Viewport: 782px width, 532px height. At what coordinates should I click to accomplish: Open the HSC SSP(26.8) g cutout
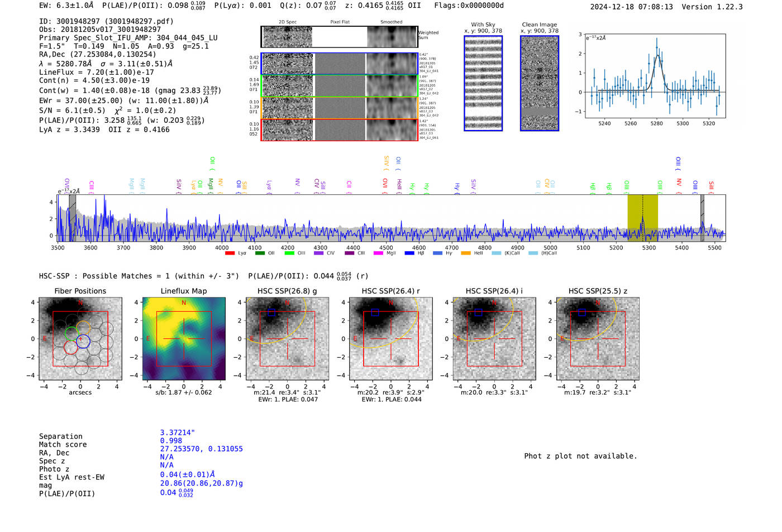pyautogui.click(x=288, y=339)
